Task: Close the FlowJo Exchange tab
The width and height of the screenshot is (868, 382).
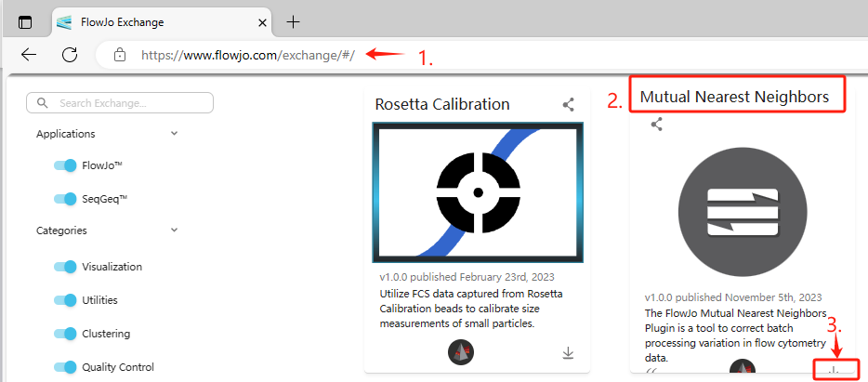Action: coord(263,22)
